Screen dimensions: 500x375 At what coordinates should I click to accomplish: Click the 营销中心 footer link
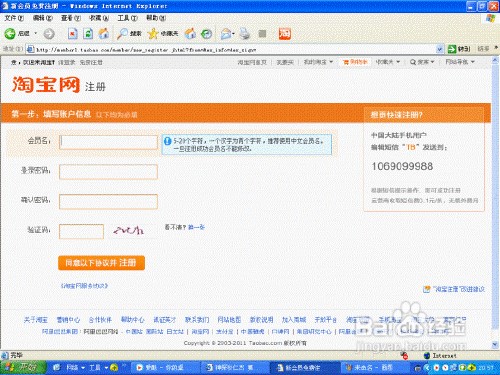coord(68,320)
